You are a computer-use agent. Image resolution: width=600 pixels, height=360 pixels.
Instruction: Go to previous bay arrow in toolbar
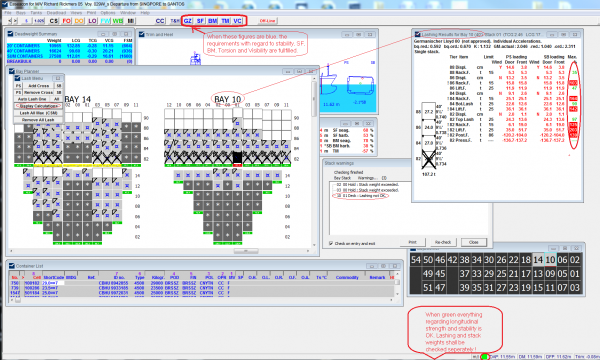10,21
